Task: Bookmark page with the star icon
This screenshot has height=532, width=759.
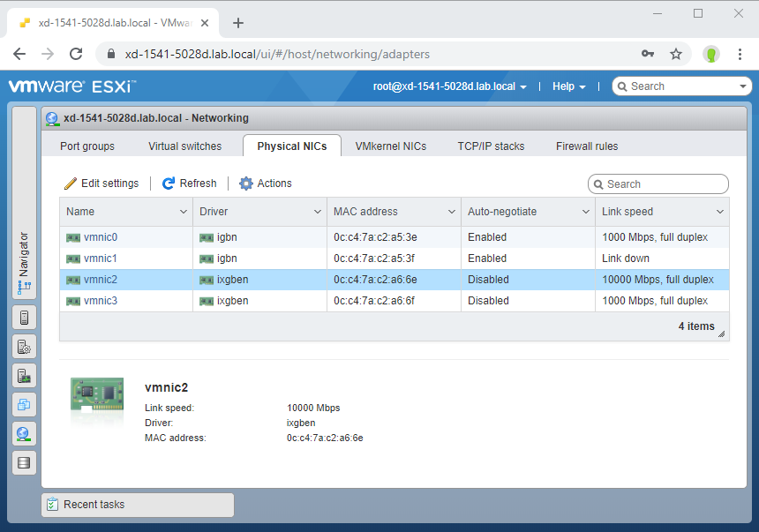Action: click(676, 54)
